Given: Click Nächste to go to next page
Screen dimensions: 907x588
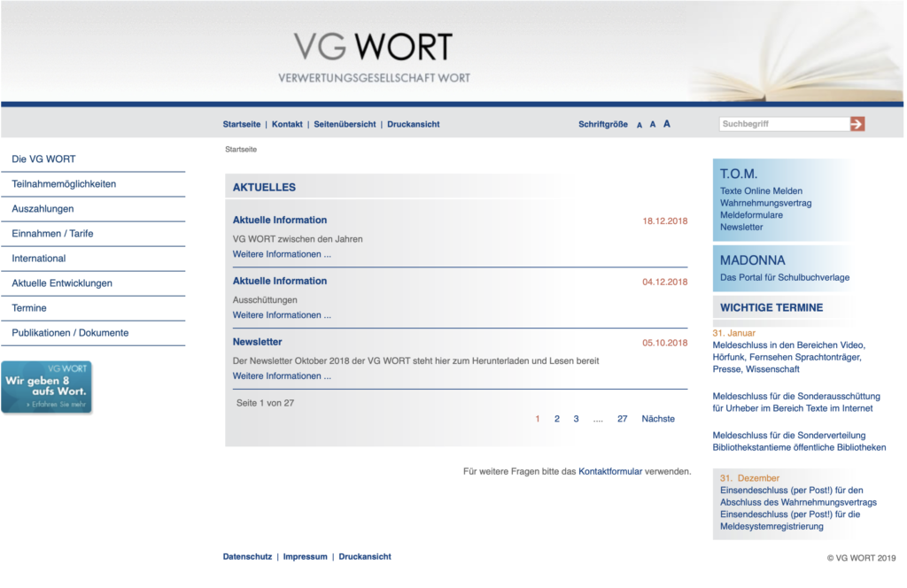Looking at the screenshot, I should coord(658,419).
